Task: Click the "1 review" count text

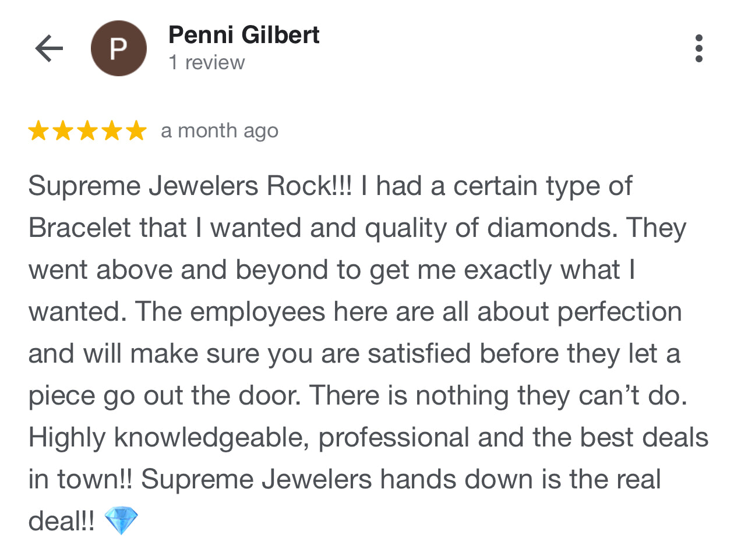Action: [206, 62]
